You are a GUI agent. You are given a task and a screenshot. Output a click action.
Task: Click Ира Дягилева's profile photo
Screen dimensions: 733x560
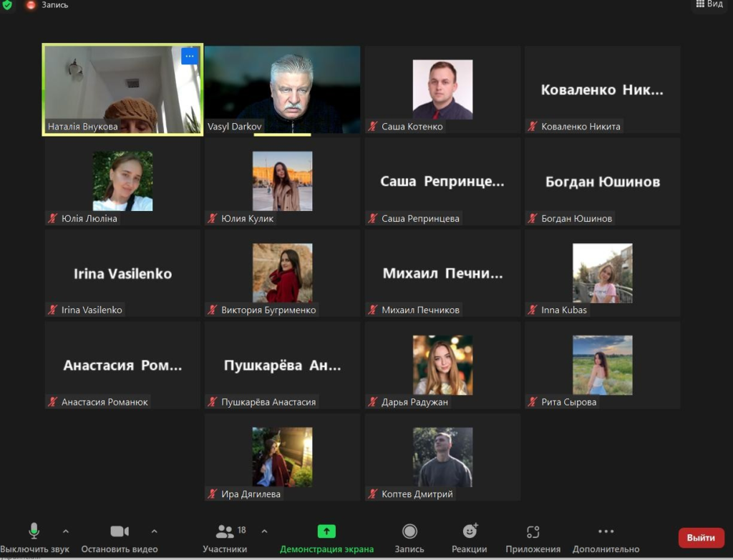282,457
